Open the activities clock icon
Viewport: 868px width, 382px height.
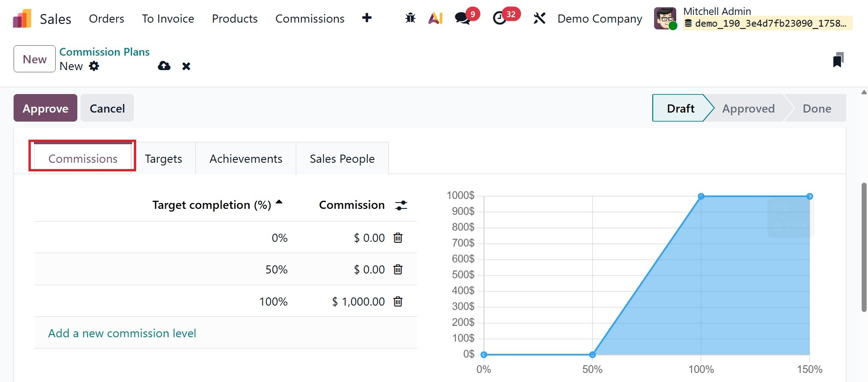(499, 18)
